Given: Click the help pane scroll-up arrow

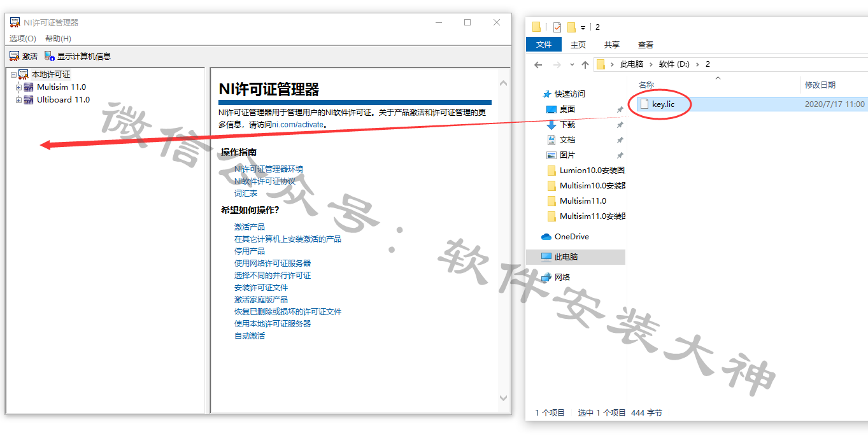Looking at the screenshot, I should tap(504, 84).
